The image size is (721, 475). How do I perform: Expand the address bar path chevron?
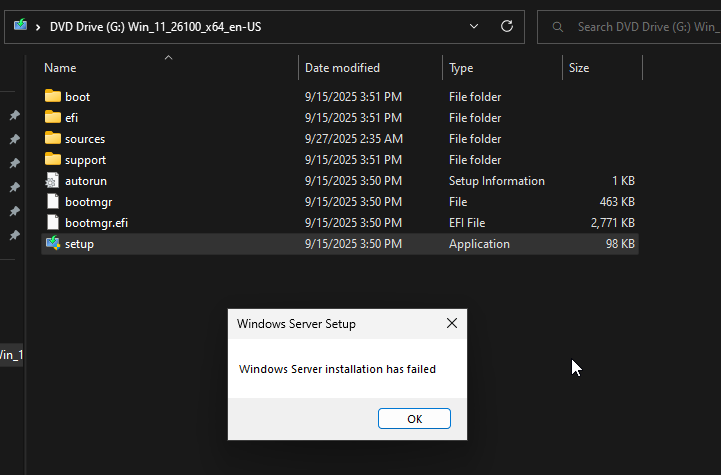[38, 28]
